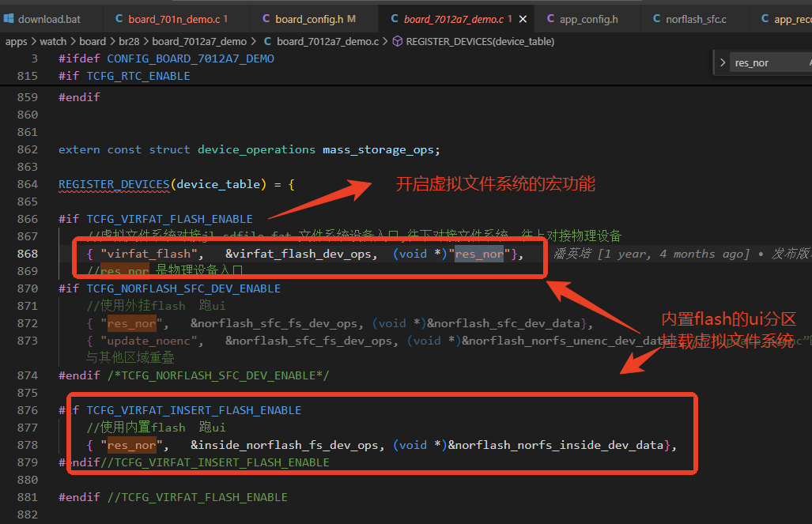Click &inside_norflash_fs_dev_ops on line 878
Viewport: 812px width, 524px height.
pyautogui.click(x=285, y=445)
